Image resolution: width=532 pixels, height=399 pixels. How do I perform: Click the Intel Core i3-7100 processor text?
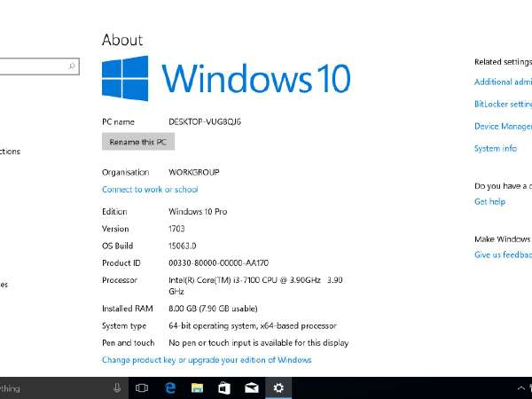(255, 286)
